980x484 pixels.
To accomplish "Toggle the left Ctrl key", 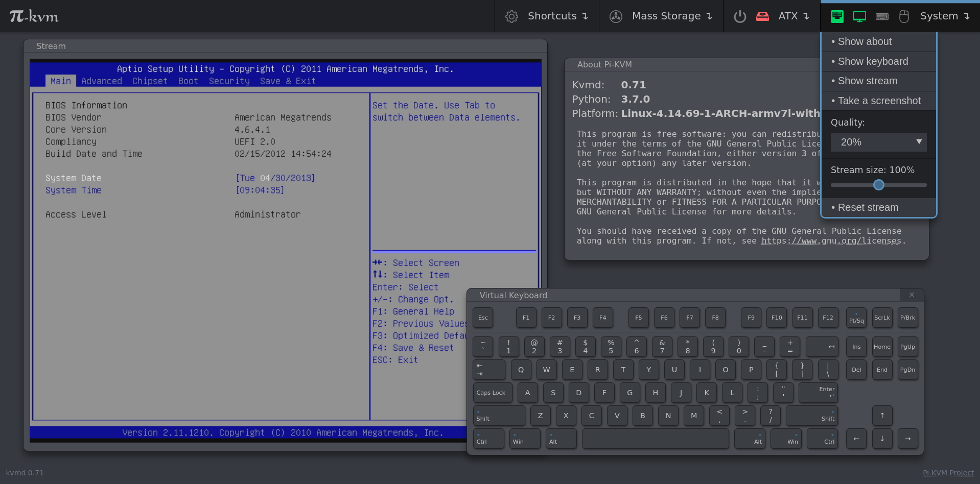I will [x=488, y=439].
